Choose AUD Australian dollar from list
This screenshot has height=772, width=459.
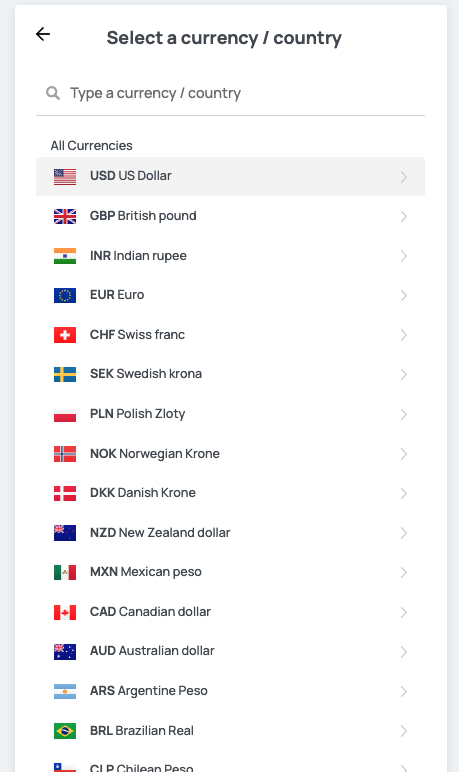pyautogui.click(x=230, y=651)
